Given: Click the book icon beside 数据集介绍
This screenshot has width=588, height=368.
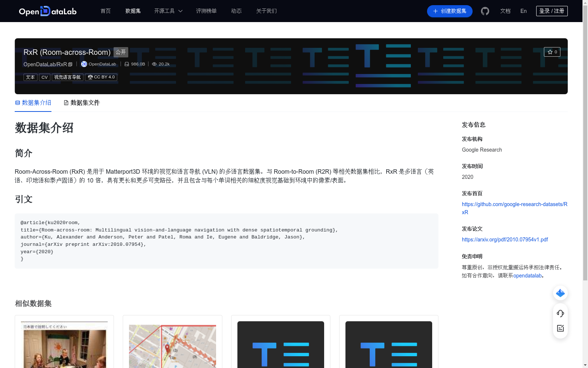Looking at the screenshot, I should pyautogui.click(x=17, y=103).
